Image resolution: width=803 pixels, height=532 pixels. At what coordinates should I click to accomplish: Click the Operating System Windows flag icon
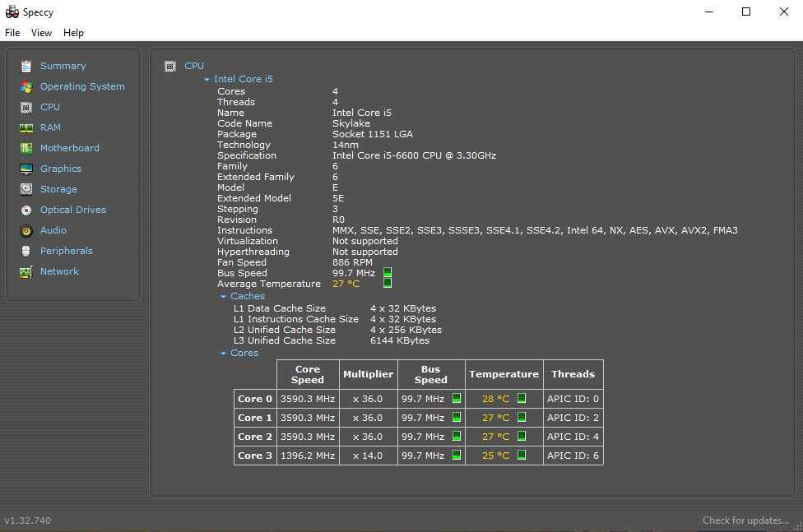26,86
